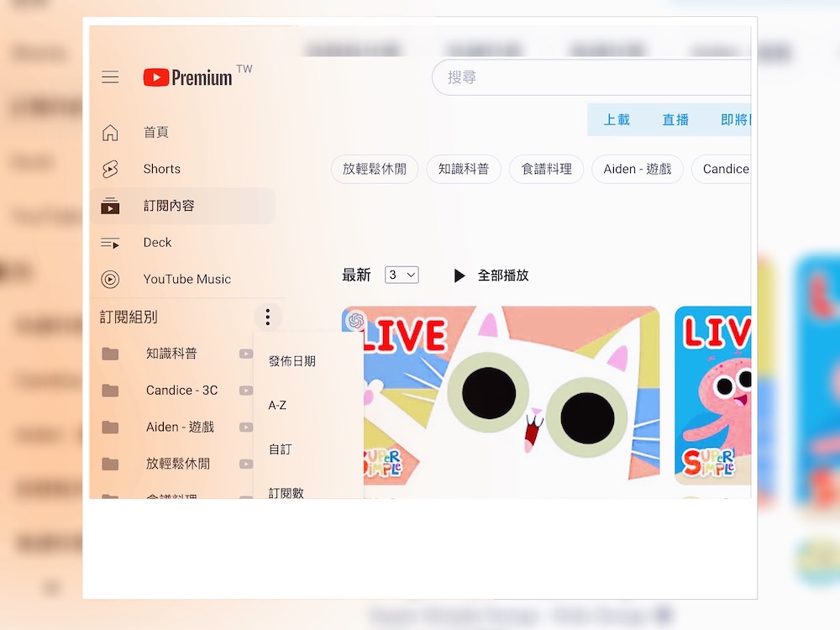The width and height of the screenshot is (840, 630).
Task: Open Aiden - 遊戲 subscription group
Action: [180, 427]
